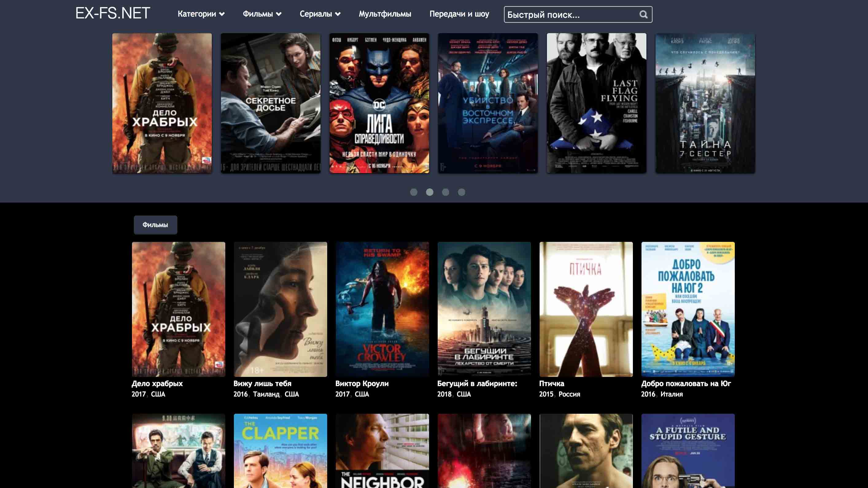Click Таиланд under Вижу лишь тебя

point(266,394)
